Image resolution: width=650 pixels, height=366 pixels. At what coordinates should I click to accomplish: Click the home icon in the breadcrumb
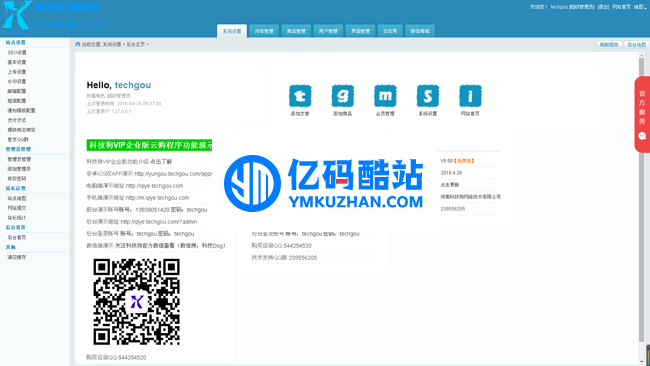click(78, 44)
